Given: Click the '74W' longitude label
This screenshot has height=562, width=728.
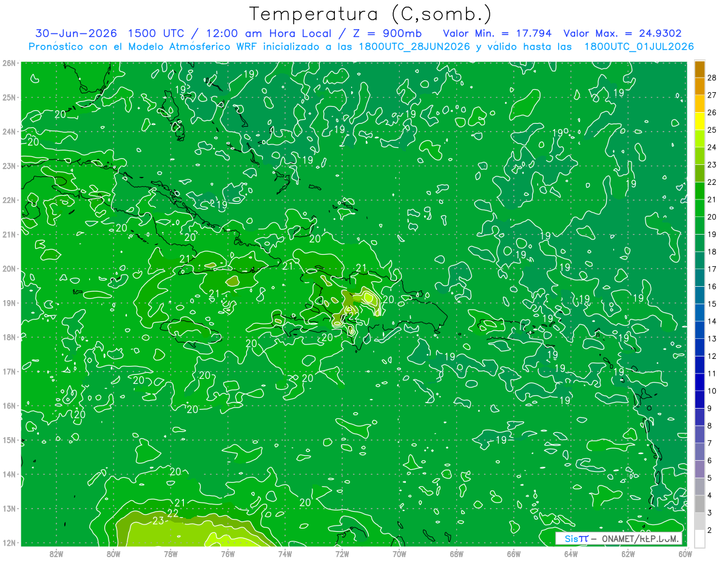Looking at the screenshot, I should point(285,554).
